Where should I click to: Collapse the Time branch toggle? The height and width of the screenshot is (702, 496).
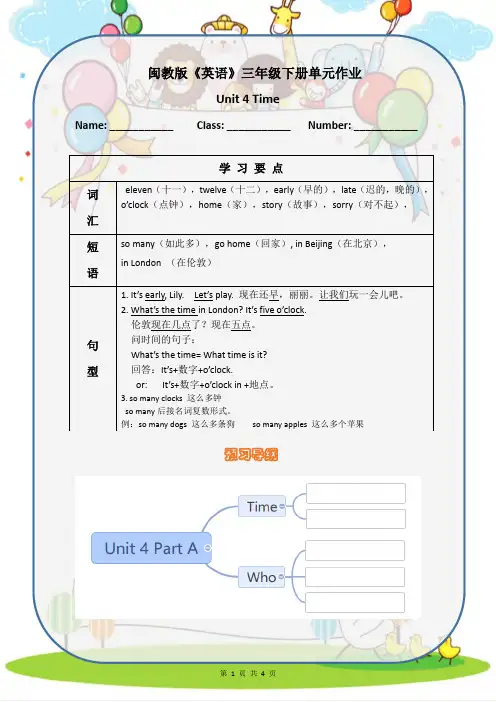click(x=282, y=506)
